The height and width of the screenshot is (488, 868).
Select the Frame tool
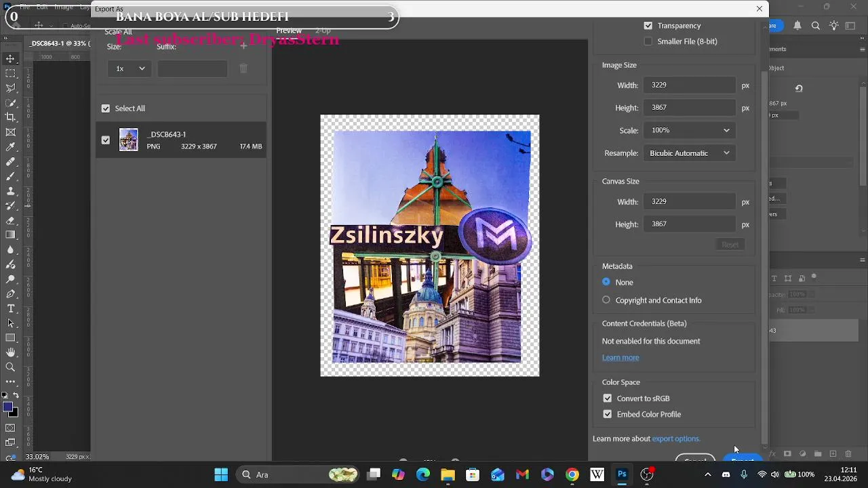pos(10,132)
